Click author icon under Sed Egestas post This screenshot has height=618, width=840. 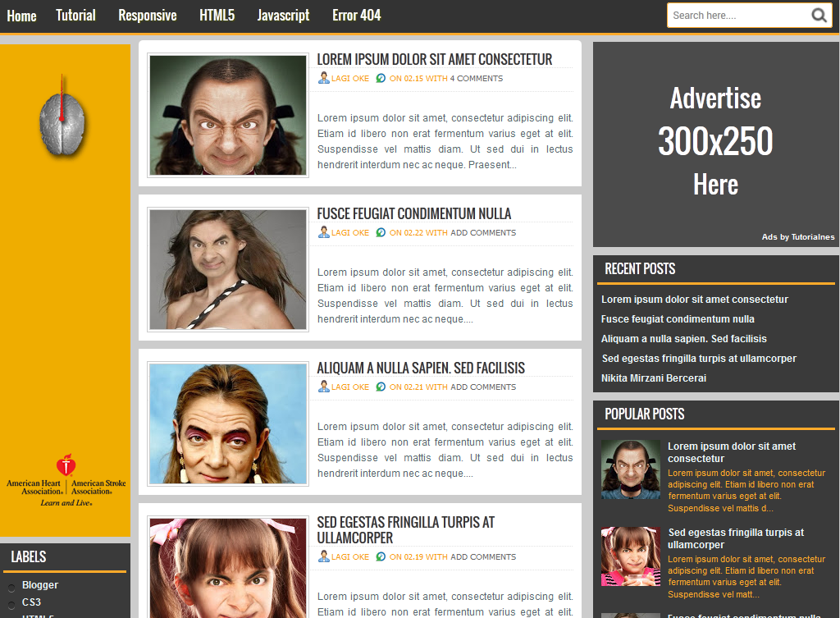(323, 556)
